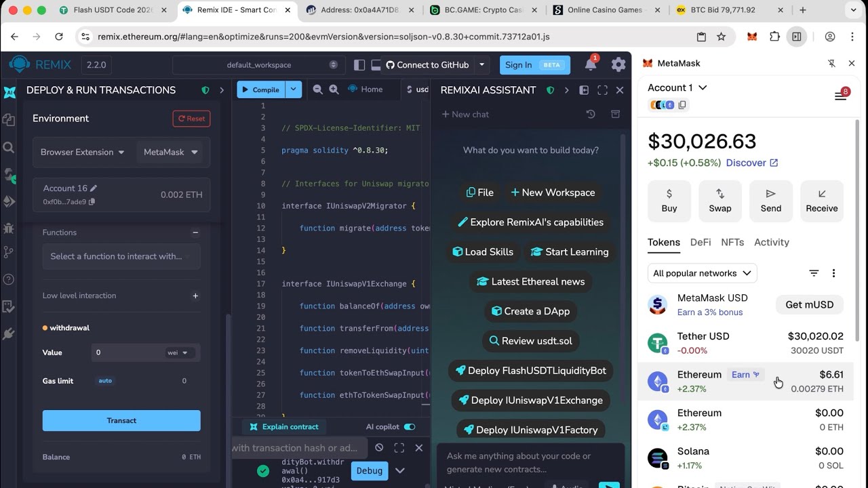Open Debugger bug icon in sidebar
The image size is (868, 488).
click(9, 228)
